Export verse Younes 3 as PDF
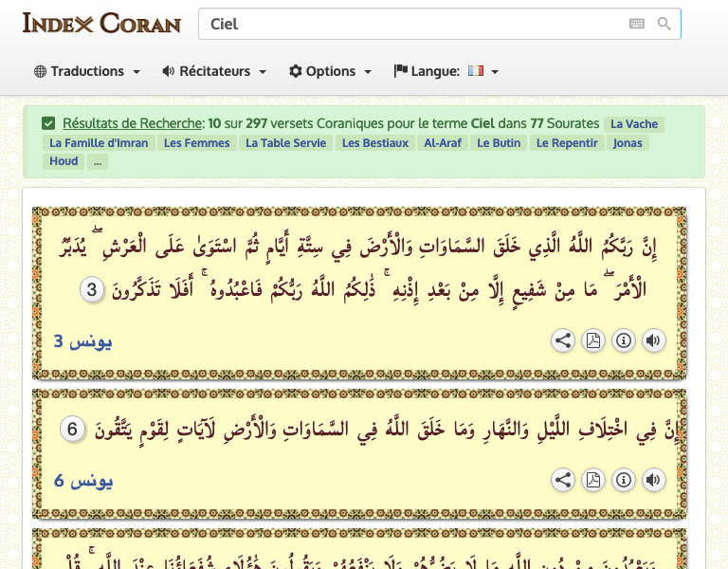 [x=593, y=340]
